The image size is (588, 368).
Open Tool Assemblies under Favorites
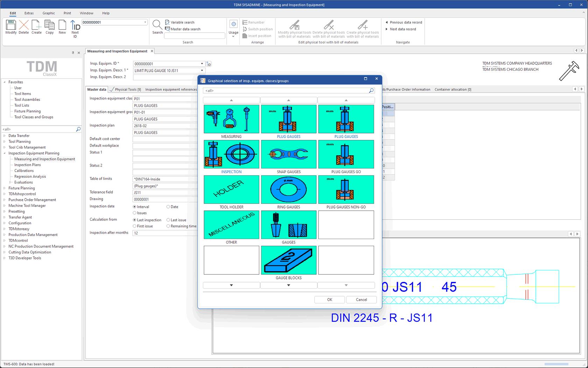[27, 100]
